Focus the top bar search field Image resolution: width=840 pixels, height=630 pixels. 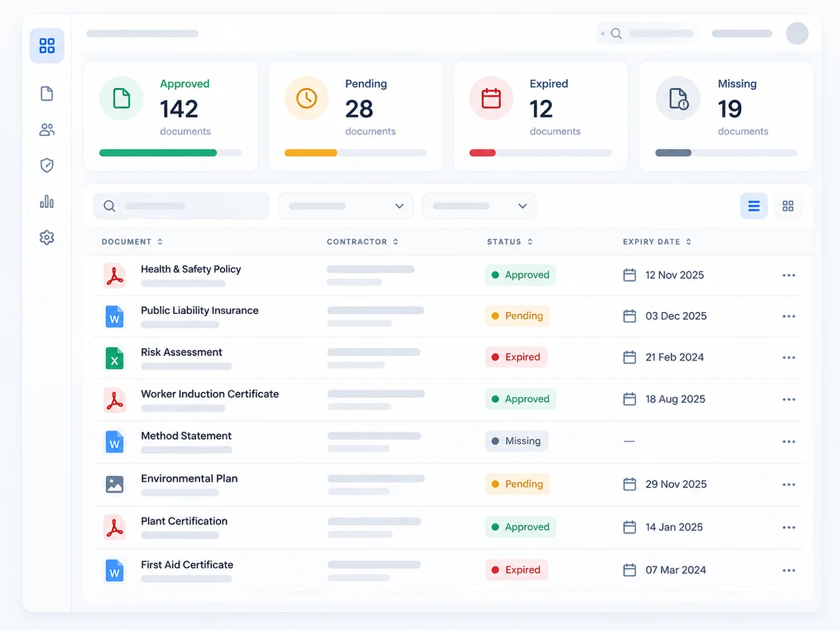pos(647,33)
